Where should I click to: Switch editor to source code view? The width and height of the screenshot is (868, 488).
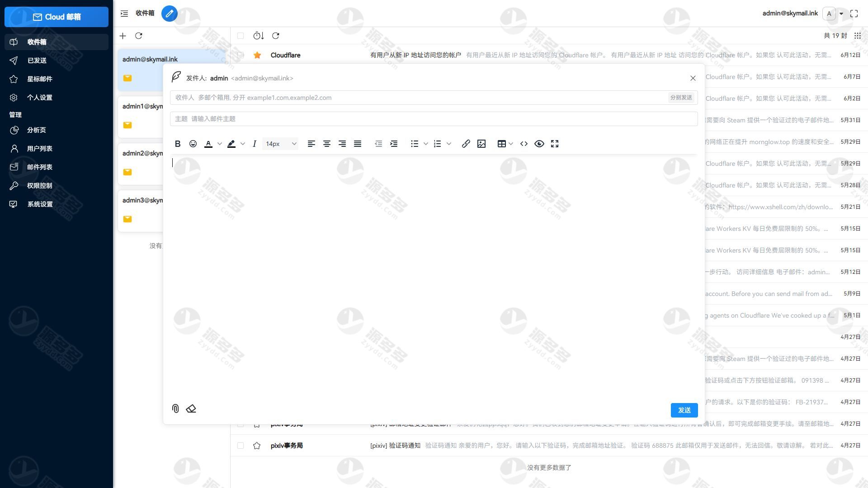tap(524, 144)
